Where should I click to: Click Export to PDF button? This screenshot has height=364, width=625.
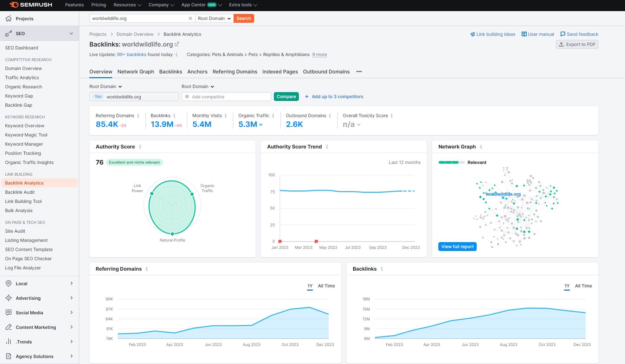tap(577, 44)
